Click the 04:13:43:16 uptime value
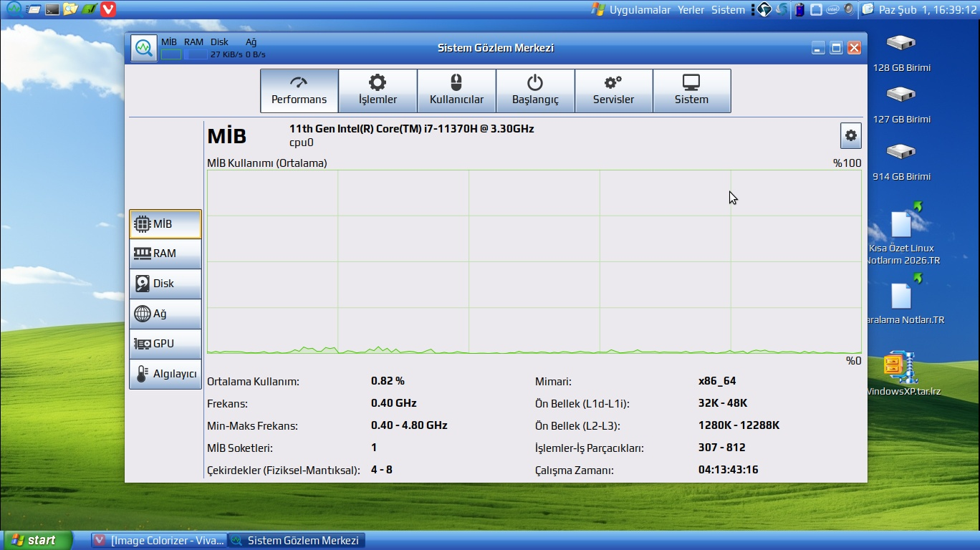 (x=729, y=470)
